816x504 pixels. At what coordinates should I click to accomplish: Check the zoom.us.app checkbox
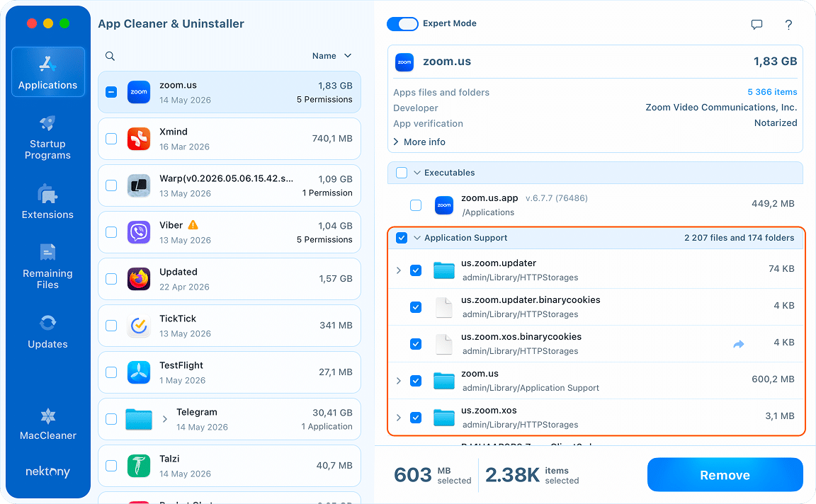[x=416, y=205]
